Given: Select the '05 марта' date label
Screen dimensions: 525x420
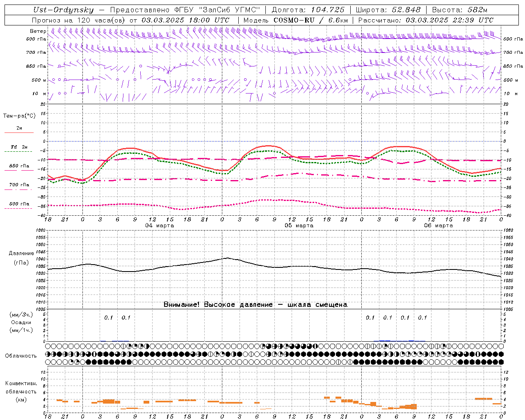Looking at the screenshot, I should (x=299, y=226).
